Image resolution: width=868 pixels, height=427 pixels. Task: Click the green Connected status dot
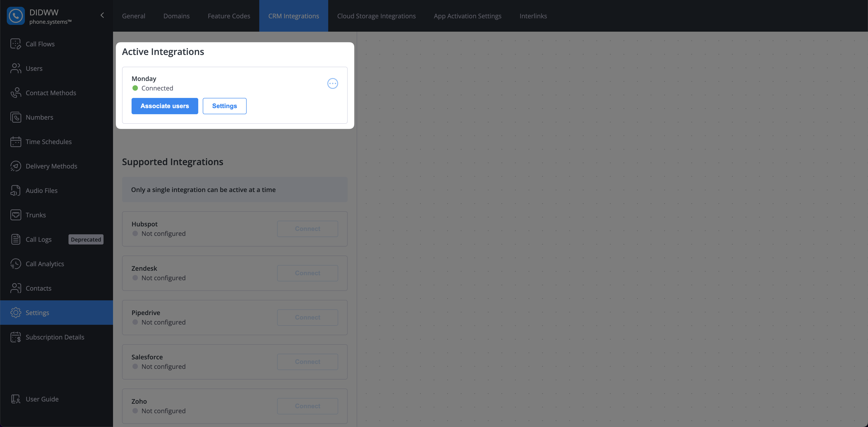pyautogui.click(x=135, y=88)
